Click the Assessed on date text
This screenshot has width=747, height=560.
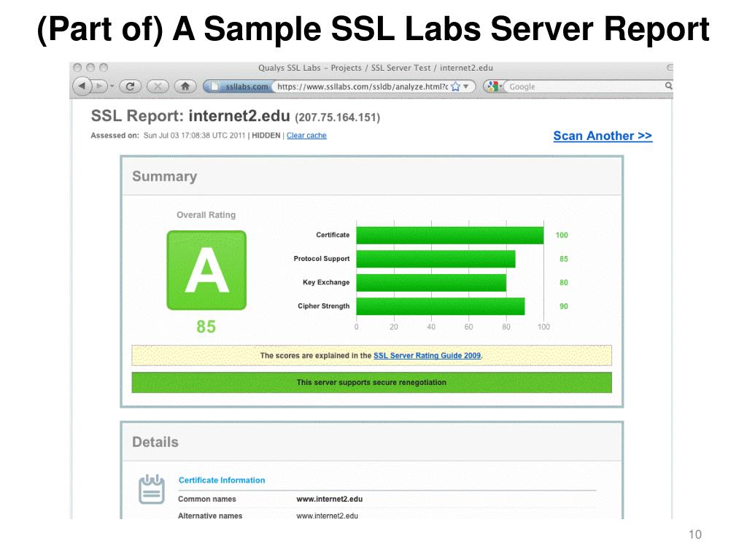[x=194, y=136]
